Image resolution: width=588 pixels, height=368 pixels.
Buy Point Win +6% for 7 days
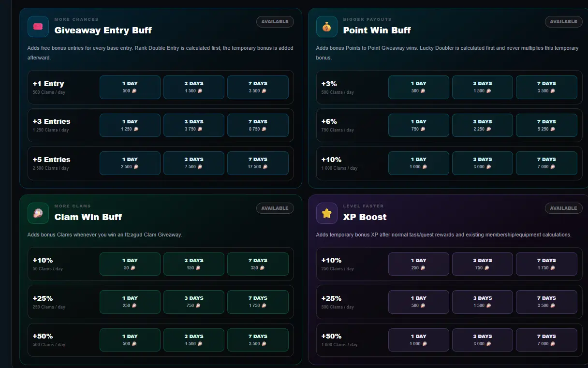pos(546,125)
